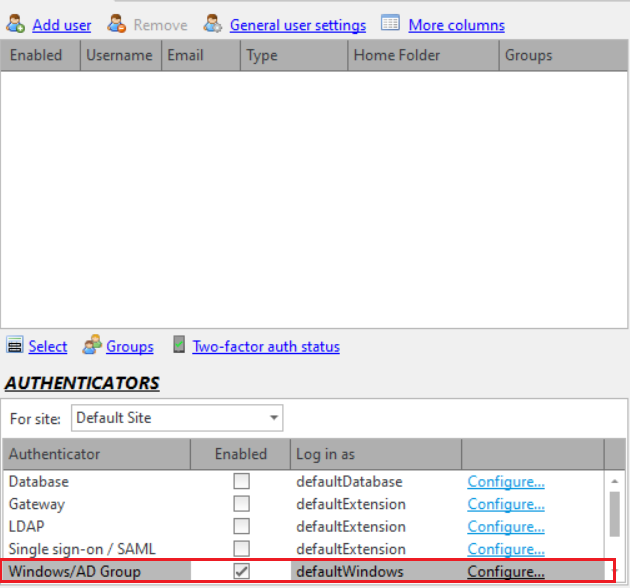
Task: Click the More columns table icon
Action: click(x=390, y=24)
